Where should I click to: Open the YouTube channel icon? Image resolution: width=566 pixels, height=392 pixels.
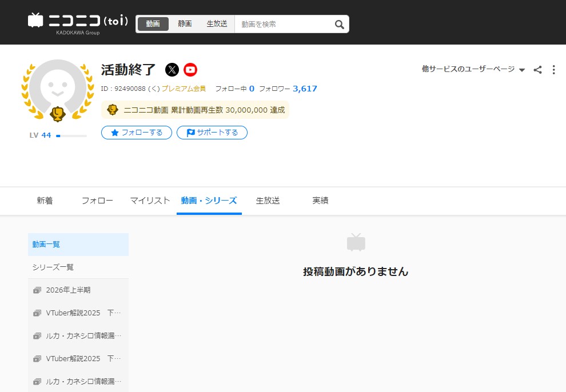point(190,70)
